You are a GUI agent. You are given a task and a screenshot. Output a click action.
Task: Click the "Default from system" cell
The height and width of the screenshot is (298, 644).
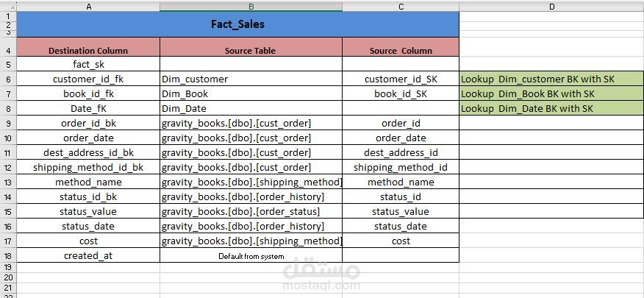[x=251, y=255]
